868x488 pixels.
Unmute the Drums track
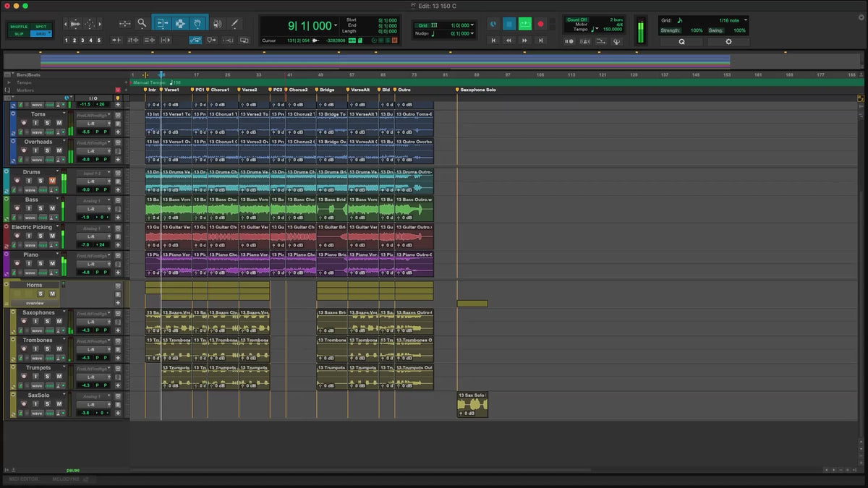52,180
